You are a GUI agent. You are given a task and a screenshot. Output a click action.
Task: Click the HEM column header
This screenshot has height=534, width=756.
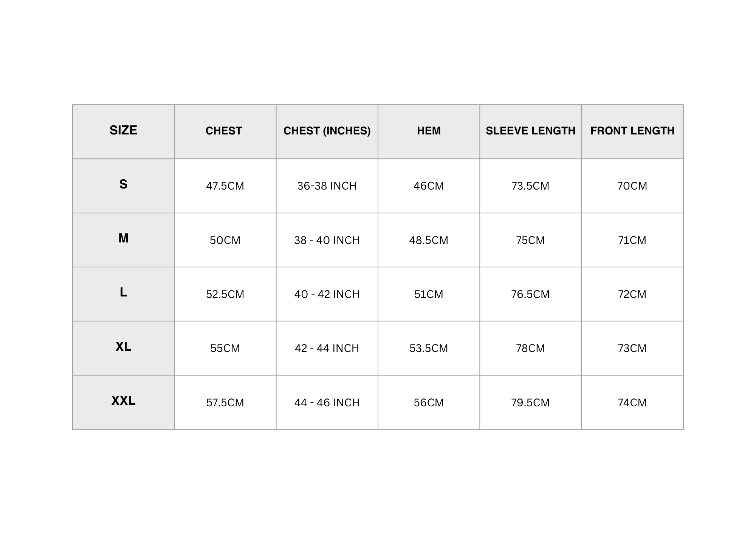[x=429, y=131]
